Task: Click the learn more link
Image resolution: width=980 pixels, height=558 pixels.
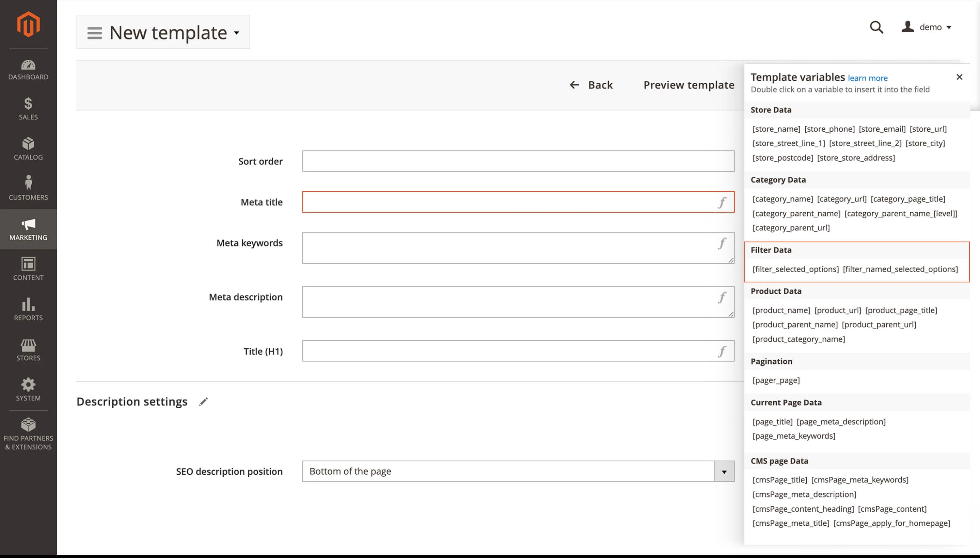Action: point(867,78)
